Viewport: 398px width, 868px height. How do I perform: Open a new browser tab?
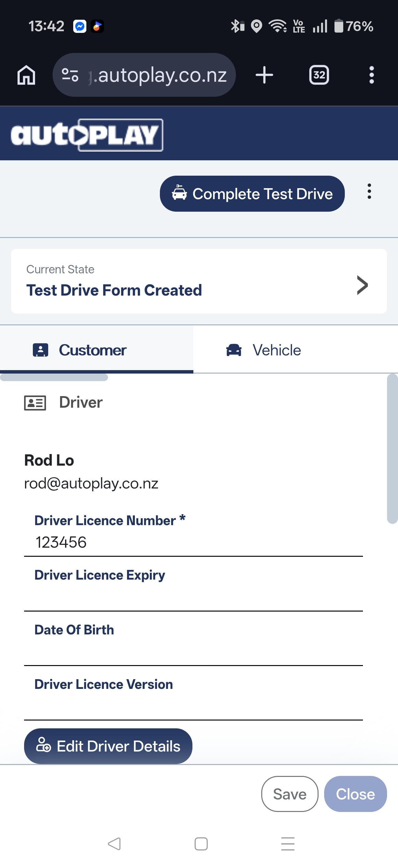pyautogui.click(x=264, y=75)
